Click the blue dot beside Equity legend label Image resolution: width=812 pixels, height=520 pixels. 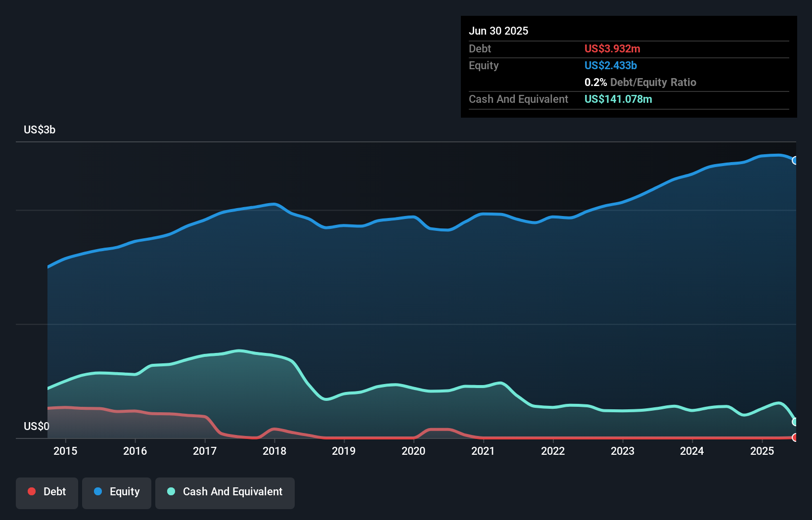pos(98,491)
